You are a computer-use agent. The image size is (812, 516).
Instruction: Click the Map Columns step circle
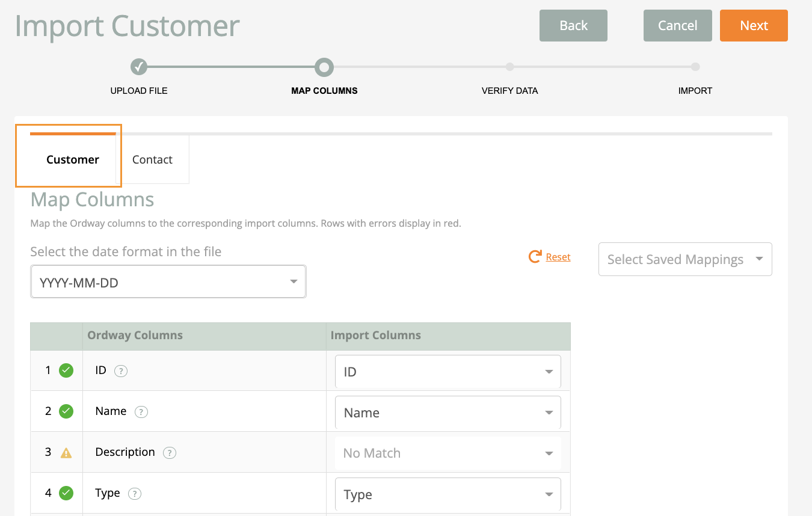tap(324, 67)
